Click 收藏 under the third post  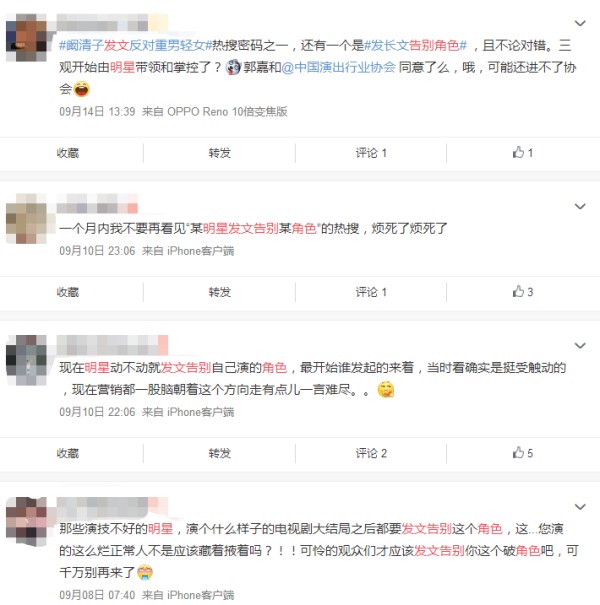point(68,453)
